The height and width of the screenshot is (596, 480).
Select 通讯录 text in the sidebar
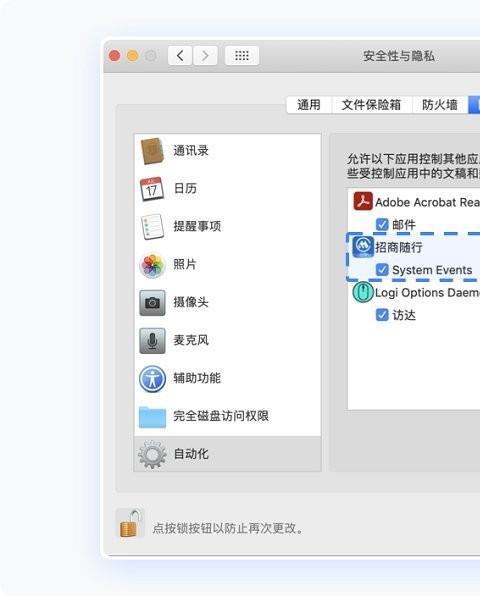(x=191, y=151)
